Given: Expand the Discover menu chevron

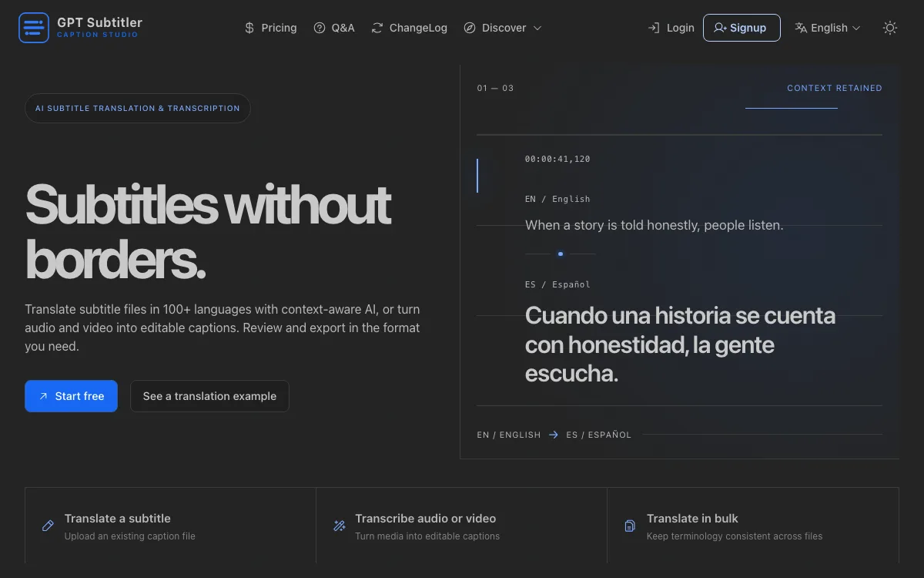Looking at the screenshot, I should coord(537,28).
